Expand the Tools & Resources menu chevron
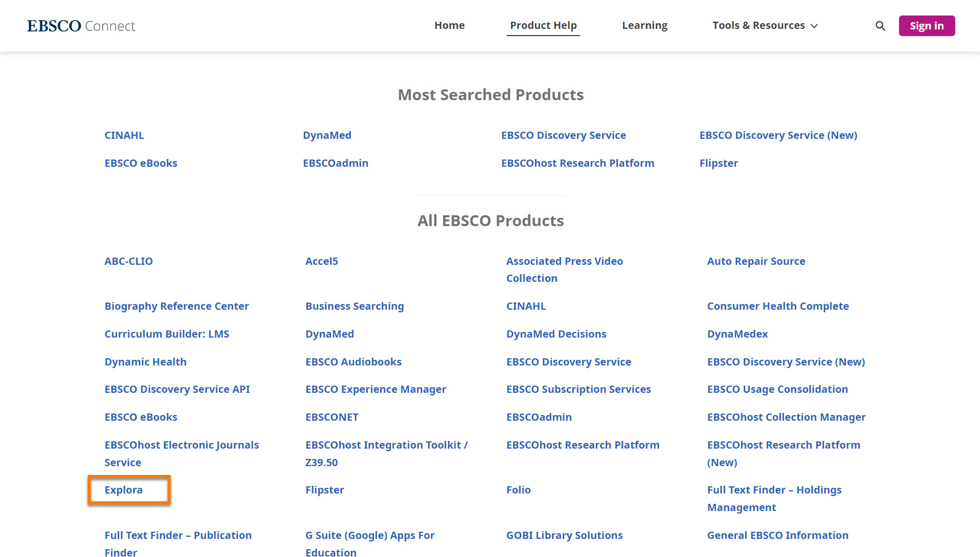Viewport: 980px width, 557px height. [814, 26]
